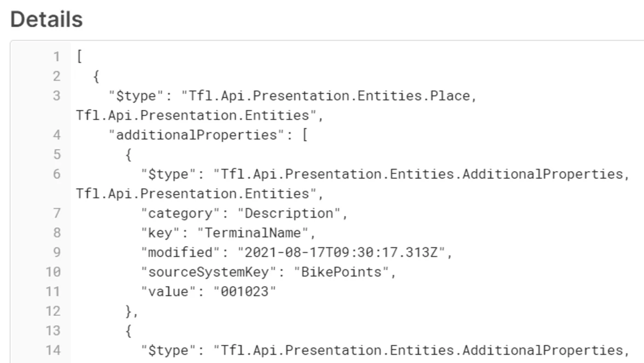Click the closing brace on line 12
The height and width of the screenshot is (363, 644).
(x=129, y=311)
